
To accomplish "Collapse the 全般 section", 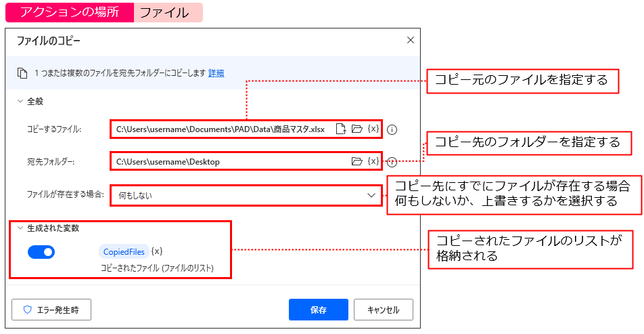I will coord(20,102).
